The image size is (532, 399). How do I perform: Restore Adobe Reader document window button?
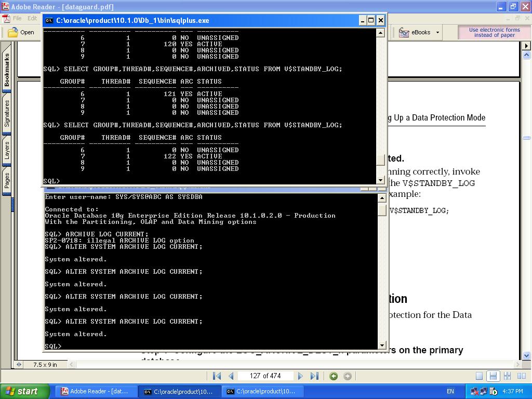[x=517, y=18]
